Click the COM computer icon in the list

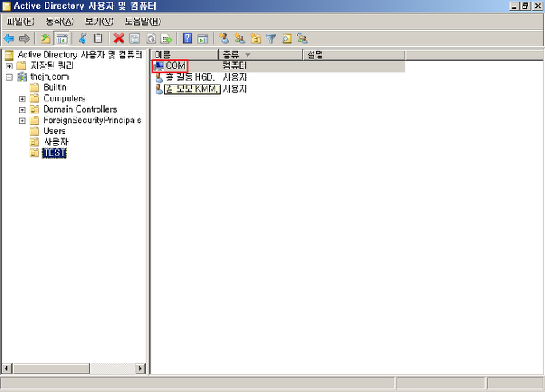(x=159, y=65)
